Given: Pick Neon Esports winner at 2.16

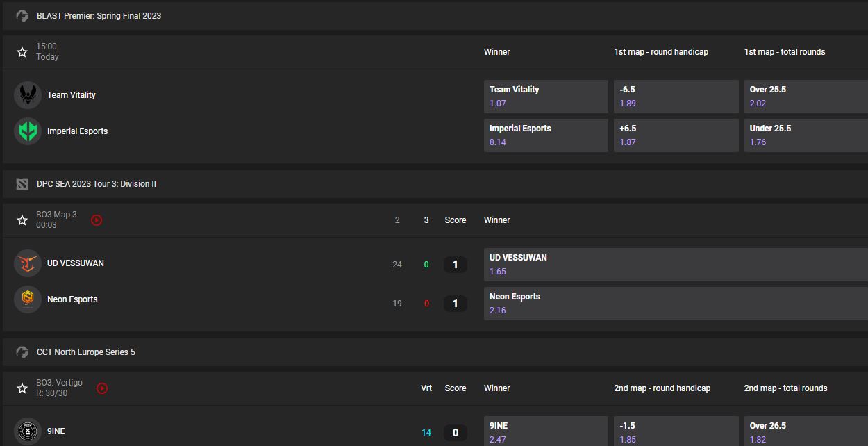Looking at the screenshot, I should pos(675,304).
